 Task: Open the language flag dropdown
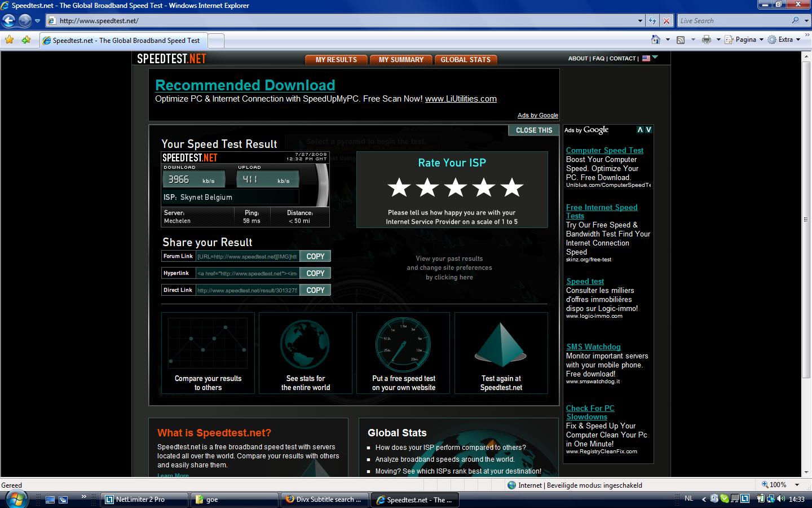click(x=650, y=58)
